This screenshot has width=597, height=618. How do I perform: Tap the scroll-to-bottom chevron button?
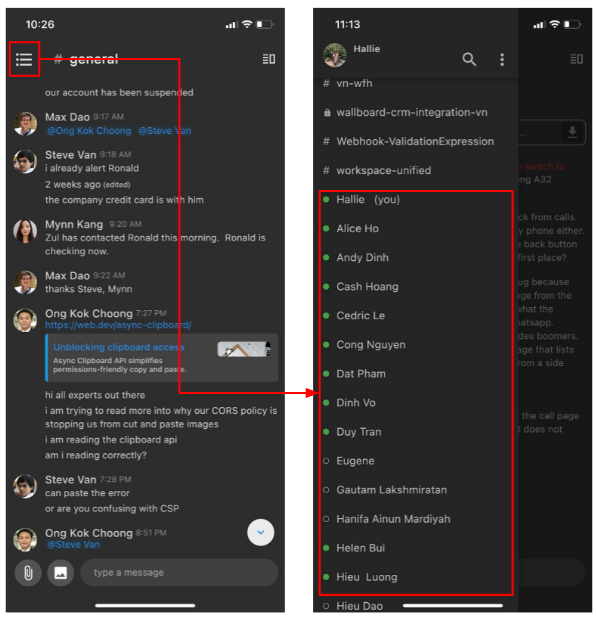(x=260, y=532)
